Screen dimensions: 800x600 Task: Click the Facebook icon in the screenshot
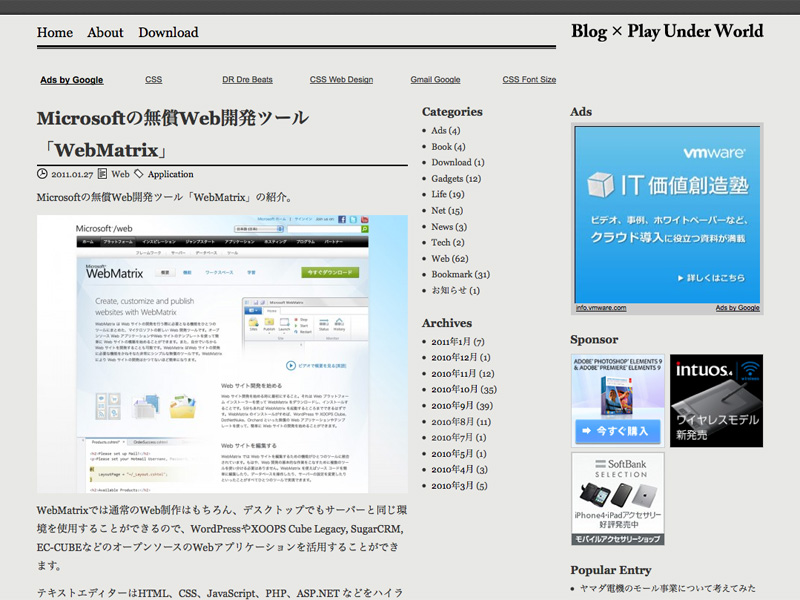342,219
